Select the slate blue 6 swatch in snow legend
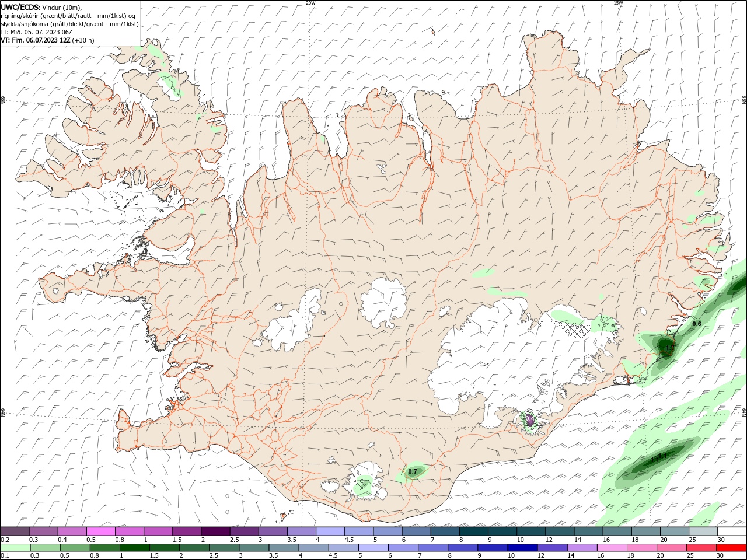 (417, 531)
